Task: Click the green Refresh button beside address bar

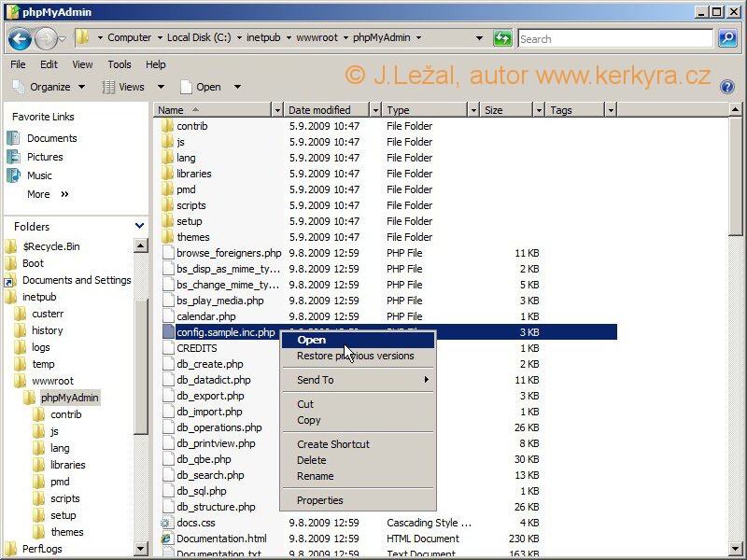Action: pos(502,38)
